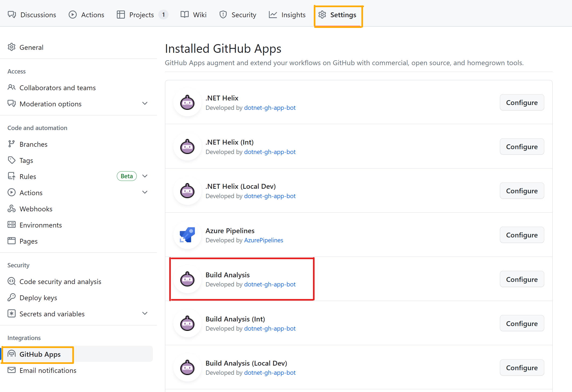Click the Pages browser icon
The width and height of the screenshot is (572, 392).
click(12, 241)
